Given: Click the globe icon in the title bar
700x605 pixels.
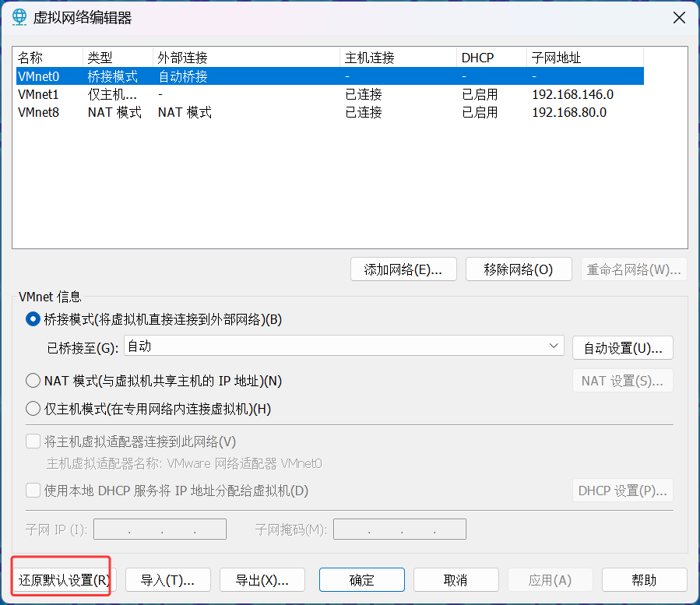Looking at the screenshot, I should point(19,17).
